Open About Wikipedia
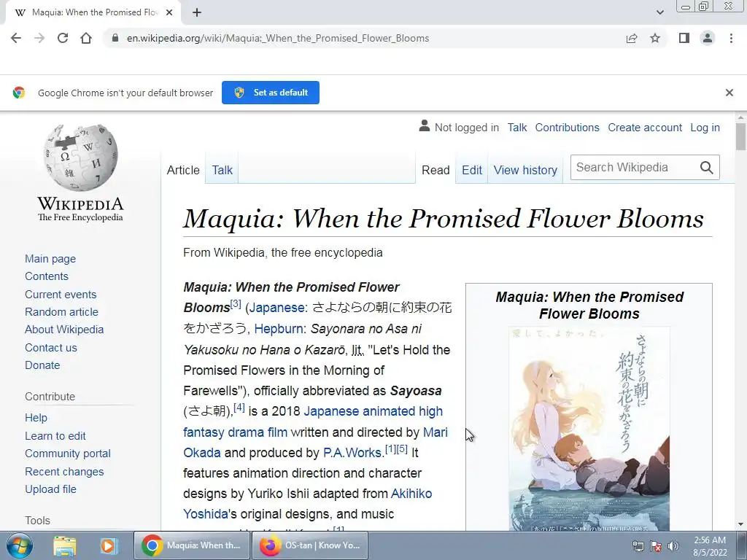747x560 pixels. tap(64, 330)
